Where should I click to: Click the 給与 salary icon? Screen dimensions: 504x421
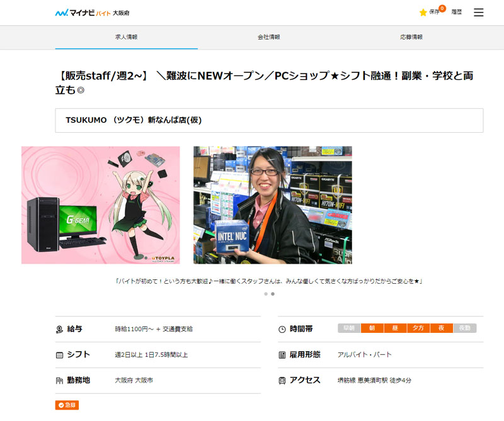tap(59, 329)
